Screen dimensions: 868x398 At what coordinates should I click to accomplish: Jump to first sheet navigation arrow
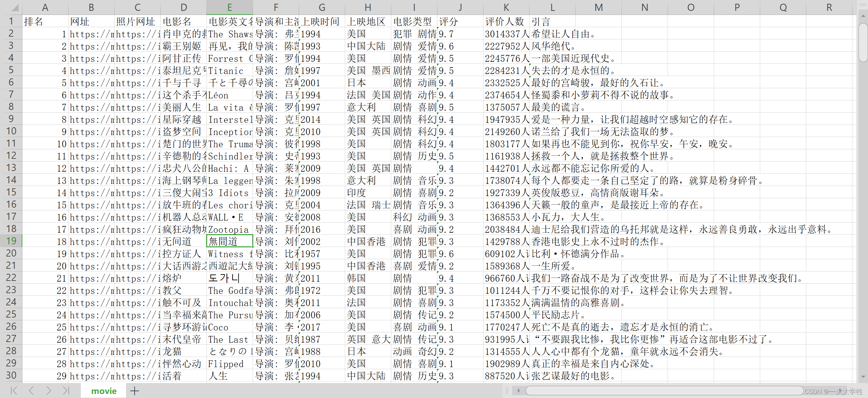point(14,391)
